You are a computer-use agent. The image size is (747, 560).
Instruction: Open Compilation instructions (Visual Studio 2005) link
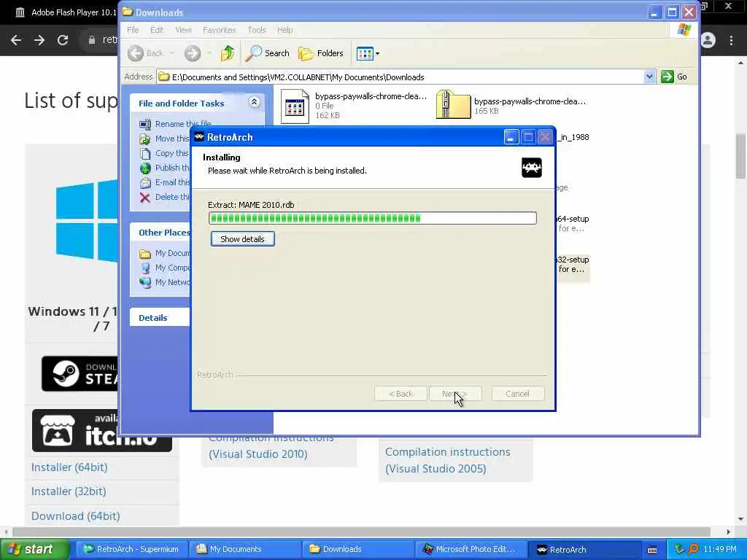click(x=448, y=461)
